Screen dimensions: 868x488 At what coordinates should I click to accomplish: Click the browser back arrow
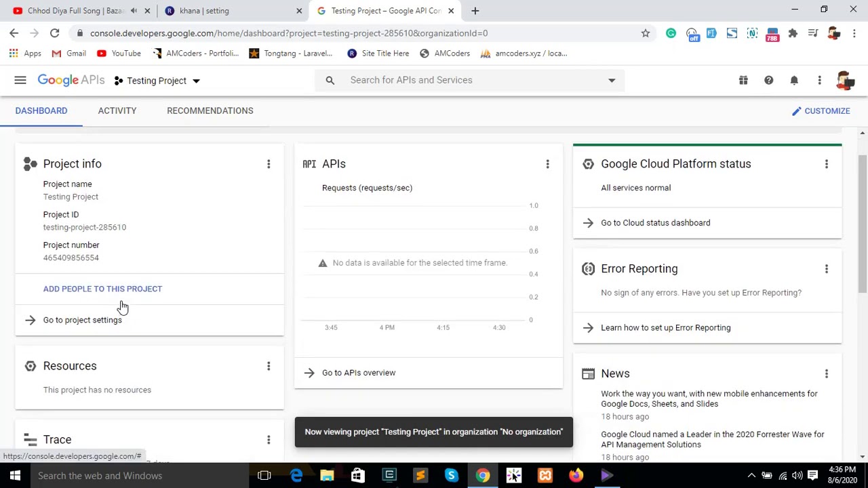pos(14,33)
